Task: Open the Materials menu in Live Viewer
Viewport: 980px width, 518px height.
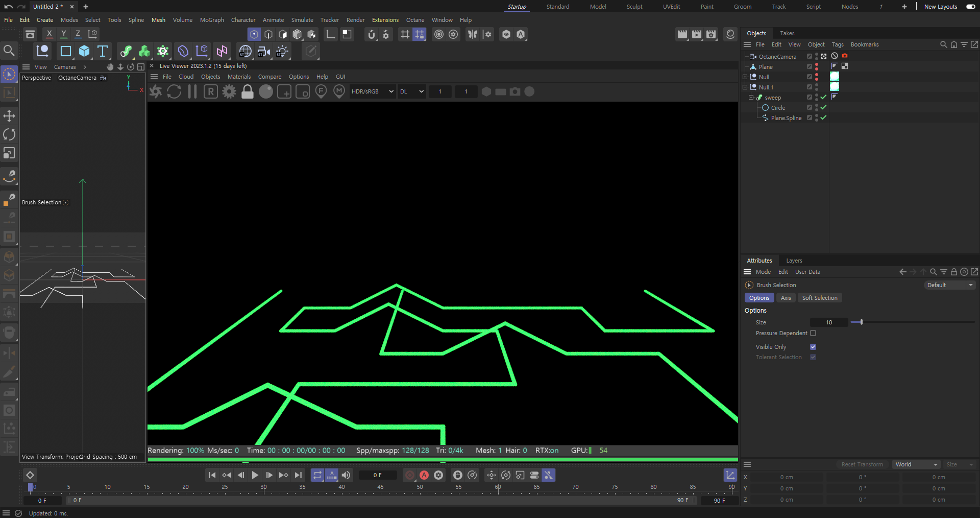Action: (x=239, y=77)
